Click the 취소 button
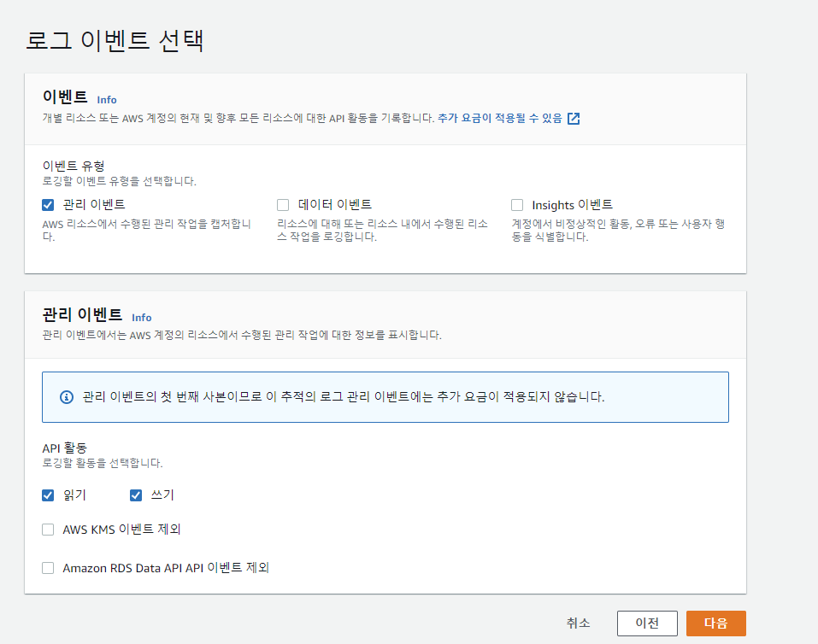The image size is (818, 644). pyautogui.click(x=578, y=624)
